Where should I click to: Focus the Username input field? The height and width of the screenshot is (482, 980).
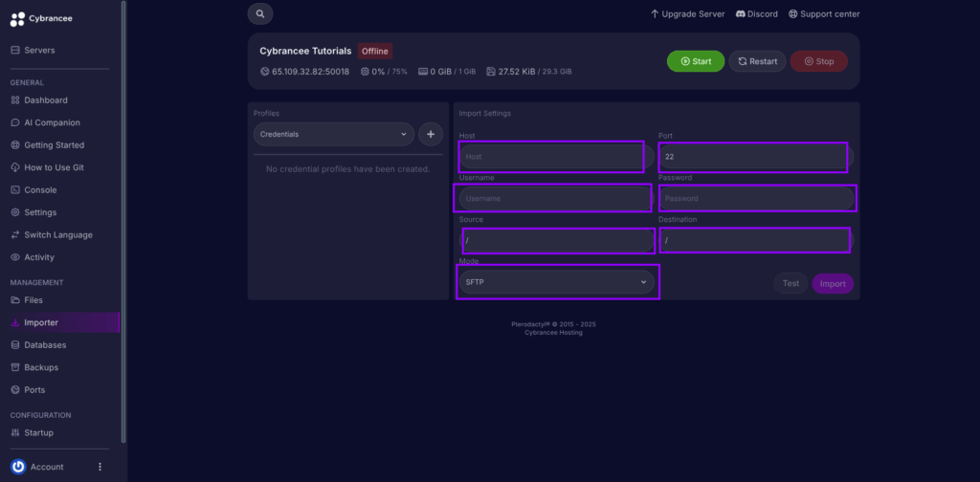(556, 199)
